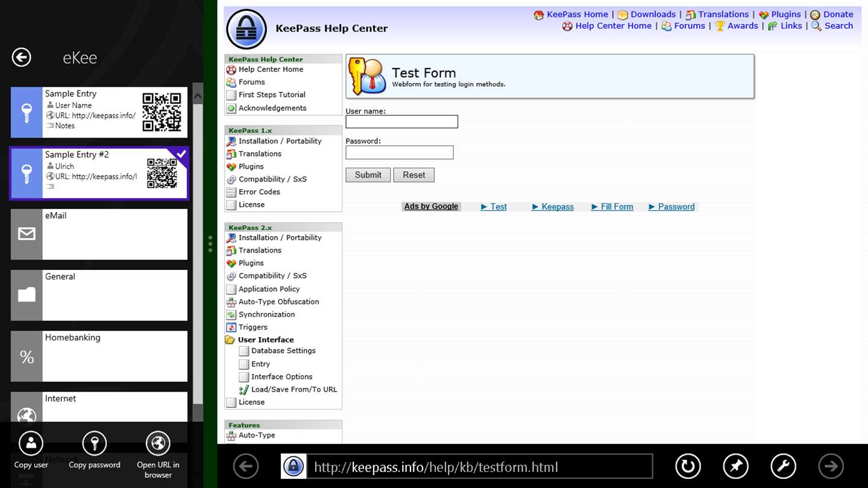Open the Internet group tile
This screenshot has width=868, height=488.
click(x=99, y=407)
